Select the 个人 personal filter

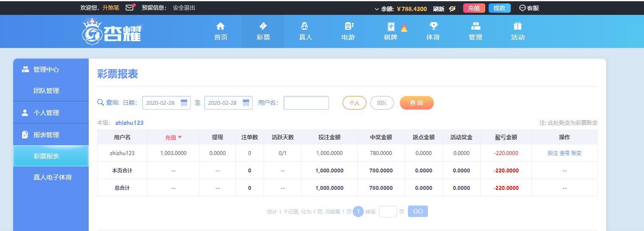[354, 103]
